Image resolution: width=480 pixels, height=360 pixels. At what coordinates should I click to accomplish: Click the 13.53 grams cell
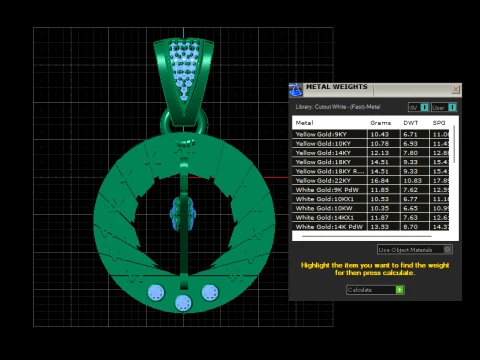[x=383, y=227]
